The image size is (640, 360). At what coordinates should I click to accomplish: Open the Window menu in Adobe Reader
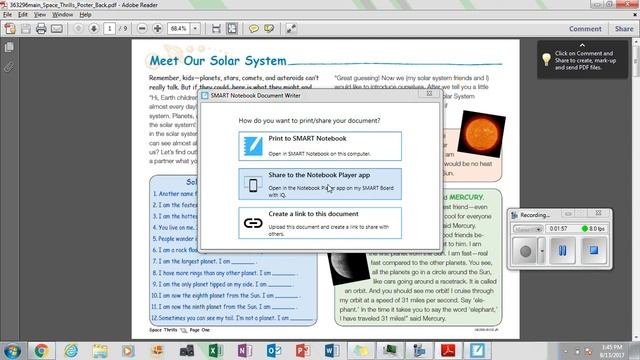pyautogui.click(x=62, y=15)
